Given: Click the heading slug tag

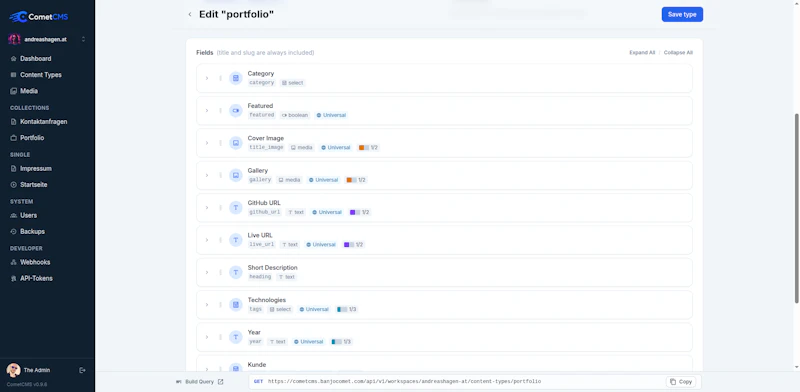Looking at the screenshot, I should [x=260, y=277].
